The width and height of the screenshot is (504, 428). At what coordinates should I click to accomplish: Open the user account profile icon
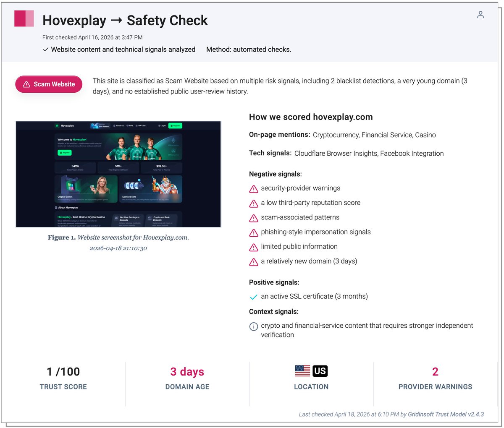tap(480, 15)
